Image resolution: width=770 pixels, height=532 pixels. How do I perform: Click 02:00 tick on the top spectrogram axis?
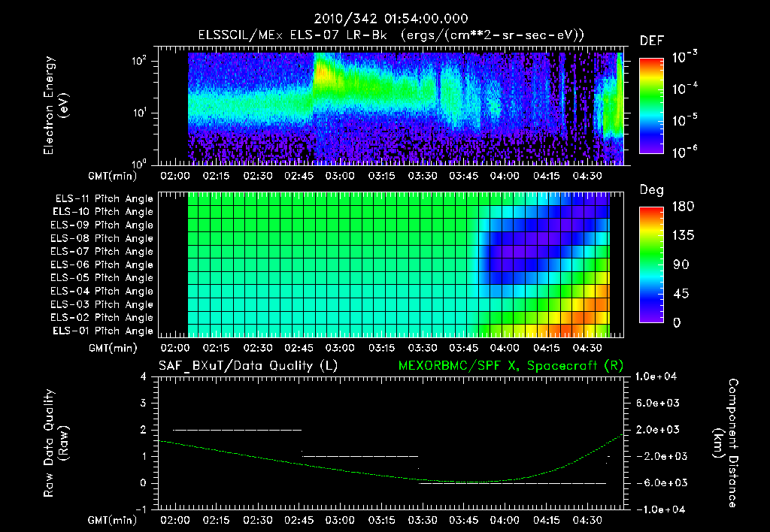[x=174, y=176]
